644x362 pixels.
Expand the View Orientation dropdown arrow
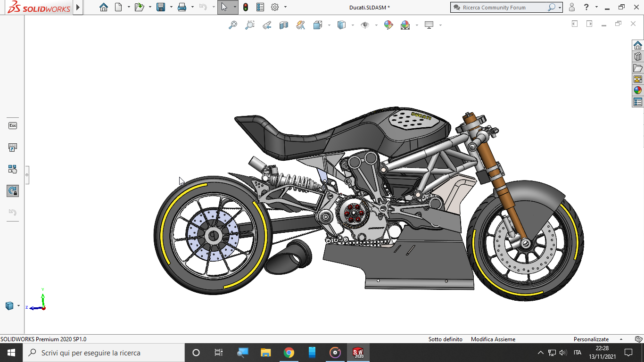[329, 25]
